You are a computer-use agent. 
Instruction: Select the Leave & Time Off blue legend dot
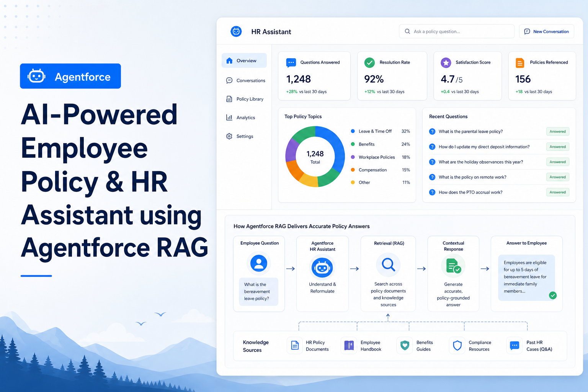tap(353, 131)
